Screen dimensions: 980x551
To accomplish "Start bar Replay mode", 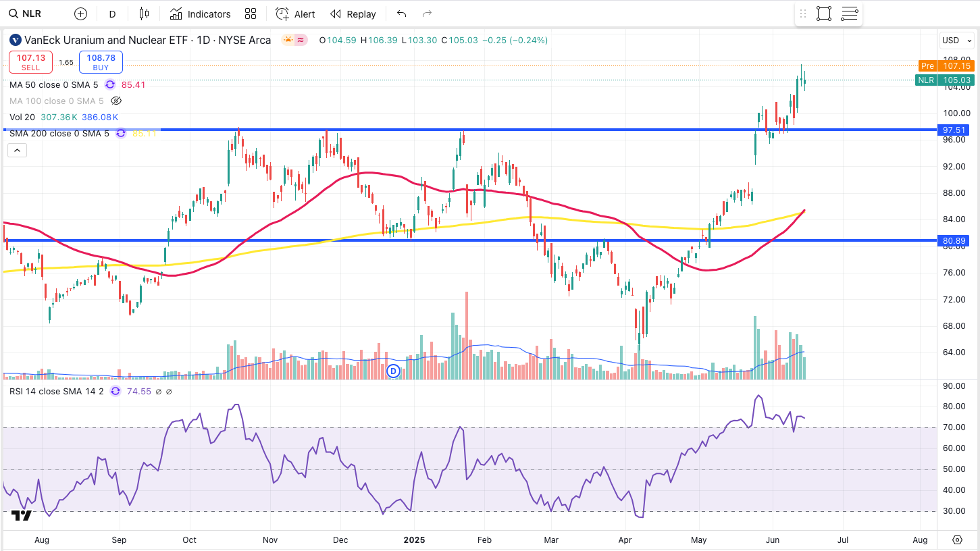I will click(x=353, y=14).
